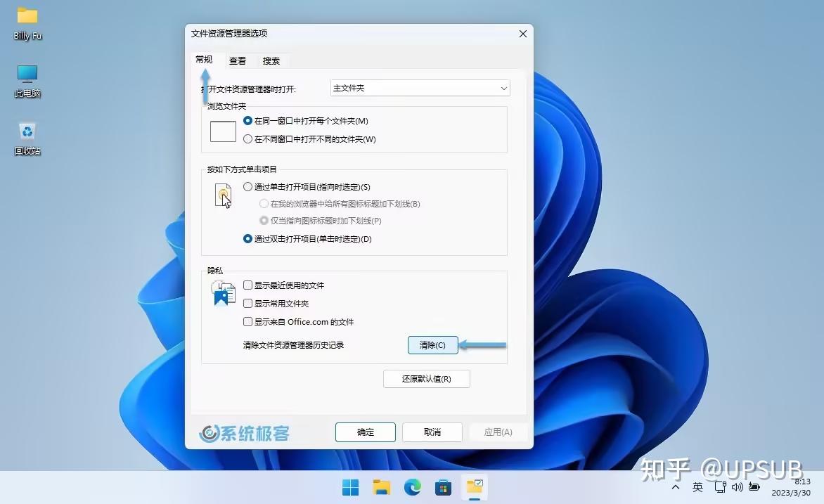Viewport: 824px width, 504px height.
Task: Switch to the 搜索 tab
Action: pos(271,60)
